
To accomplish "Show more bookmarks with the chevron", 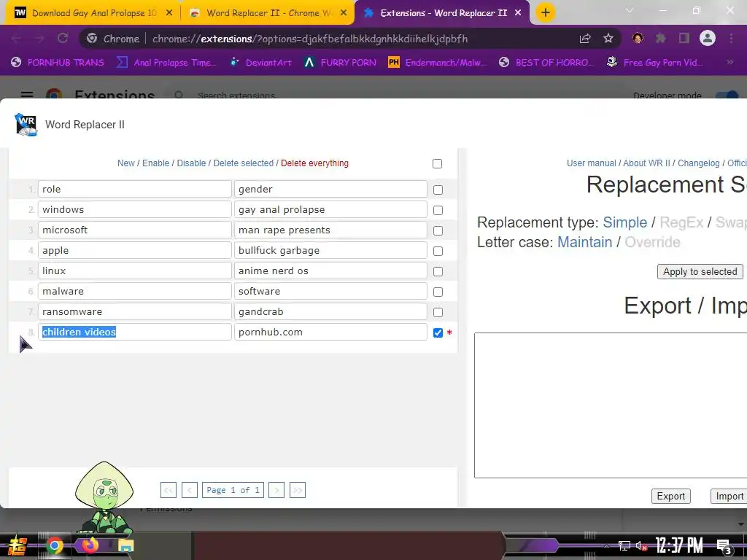I will point(729,63).
